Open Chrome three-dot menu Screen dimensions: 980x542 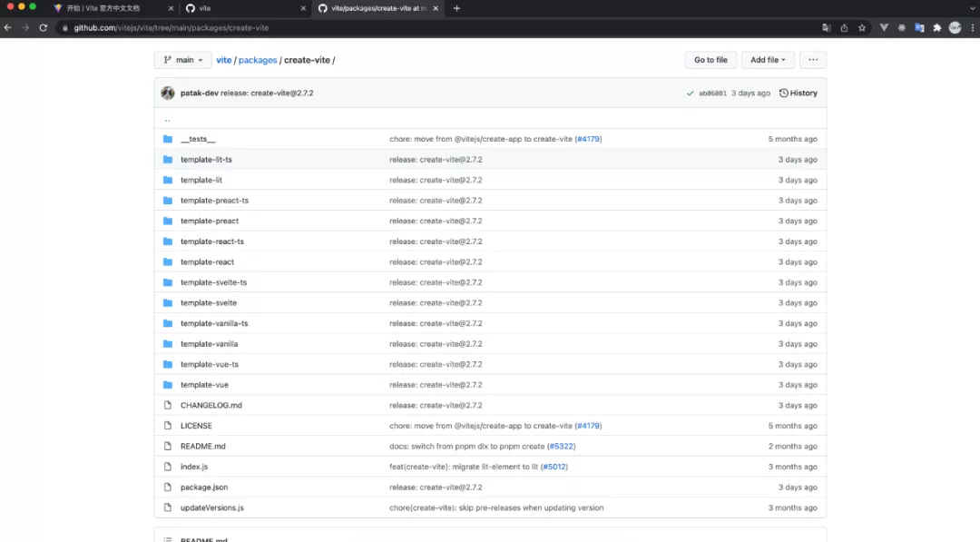tap(973, 27)
